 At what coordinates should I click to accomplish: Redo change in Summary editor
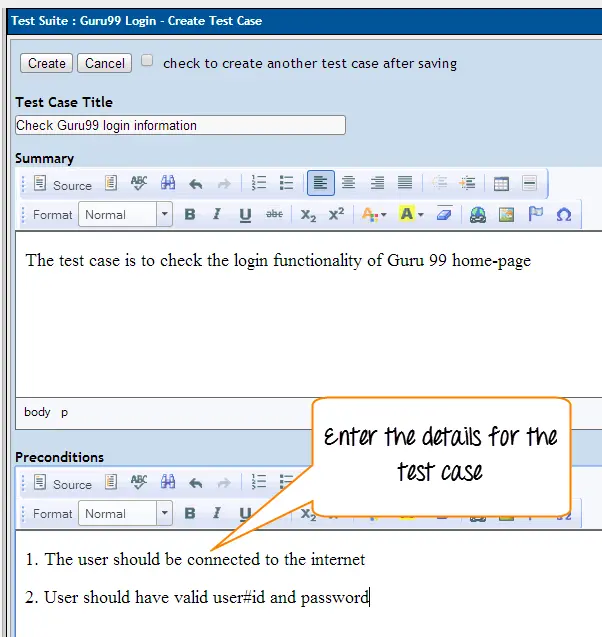224,184
